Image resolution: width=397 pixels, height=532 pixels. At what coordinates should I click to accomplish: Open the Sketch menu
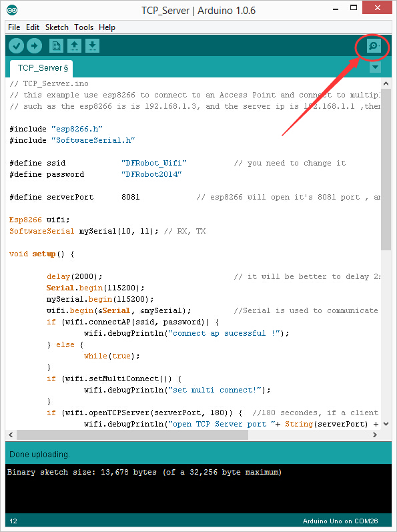(x=57, y=27)
